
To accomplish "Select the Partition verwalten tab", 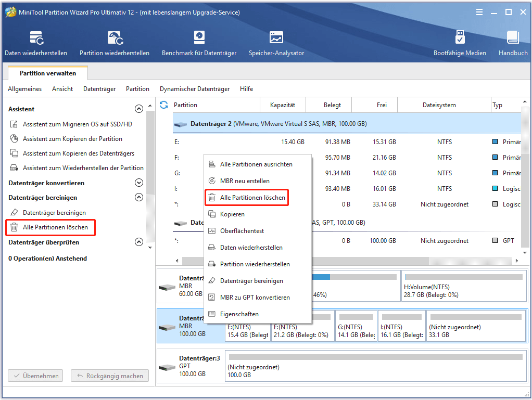I will [x=48, y=73].
